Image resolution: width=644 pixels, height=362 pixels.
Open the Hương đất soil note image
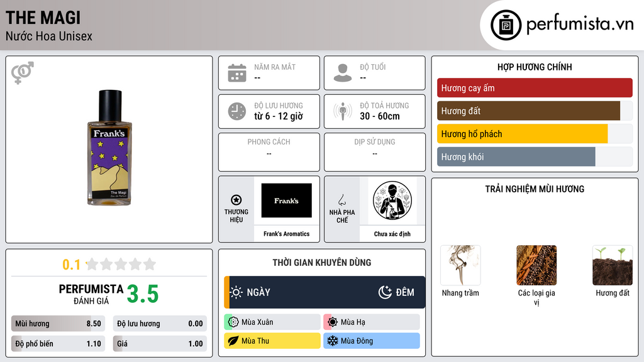(613, 265)
